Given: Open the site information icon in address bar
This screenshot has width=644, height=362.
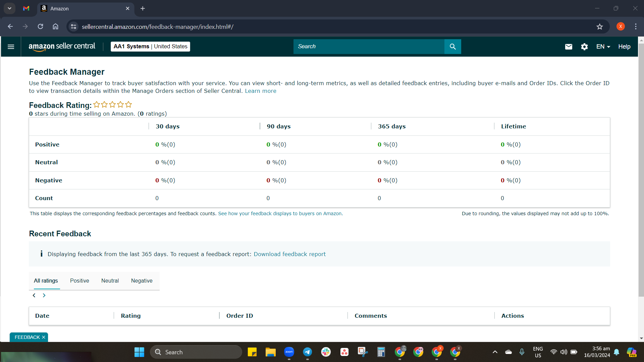Looking at the screenshot, I should click(74, 26).
